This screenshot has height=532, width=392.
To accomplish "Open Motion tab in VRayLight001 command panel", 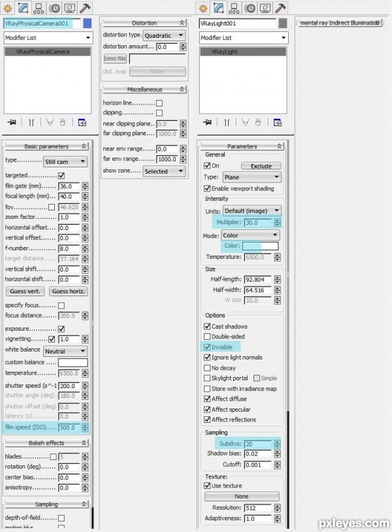I will pyautogui.click(x=250, y=8).
